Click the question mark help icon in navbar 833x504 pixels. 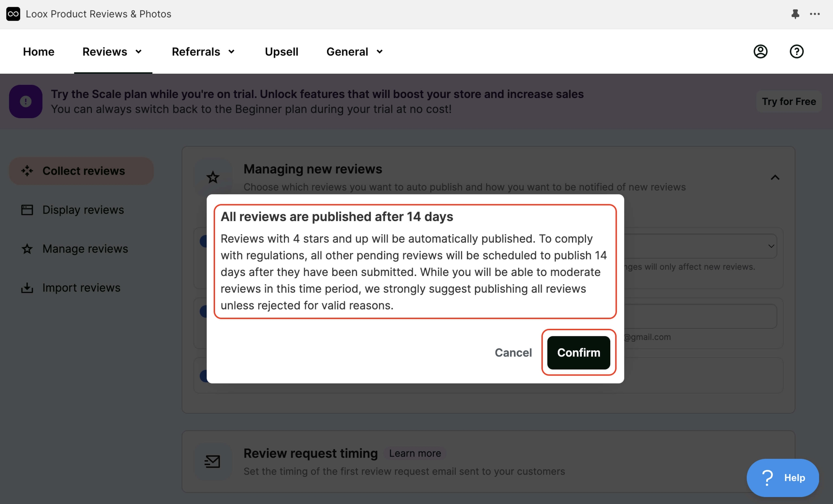coord(796,51)
